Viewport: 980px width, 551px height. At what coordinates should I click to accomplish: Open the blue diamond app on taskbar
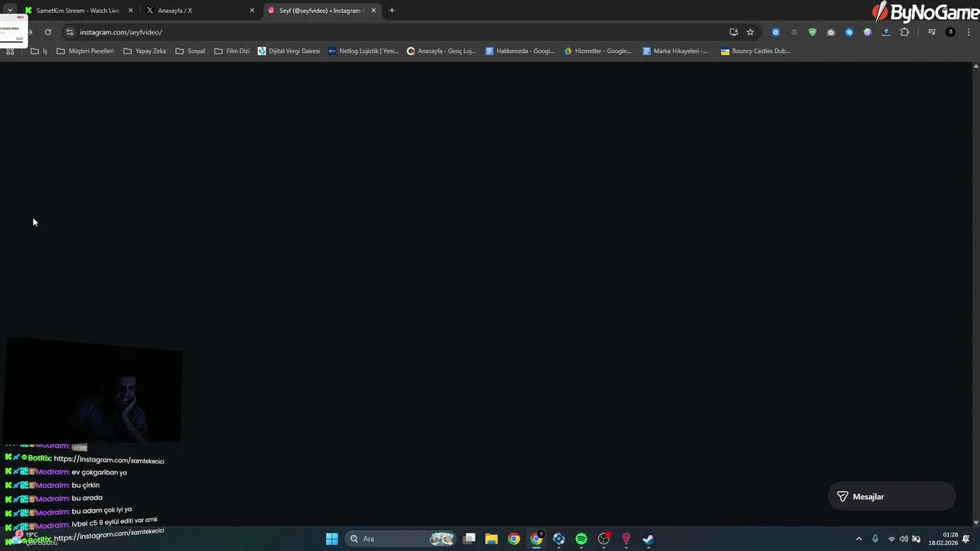tap(559, 539)
